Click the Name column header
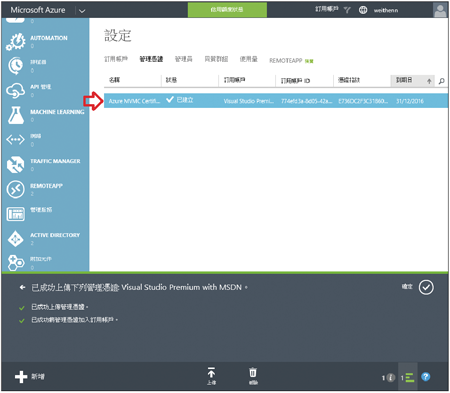450x393 pixels. click(114, 80)
